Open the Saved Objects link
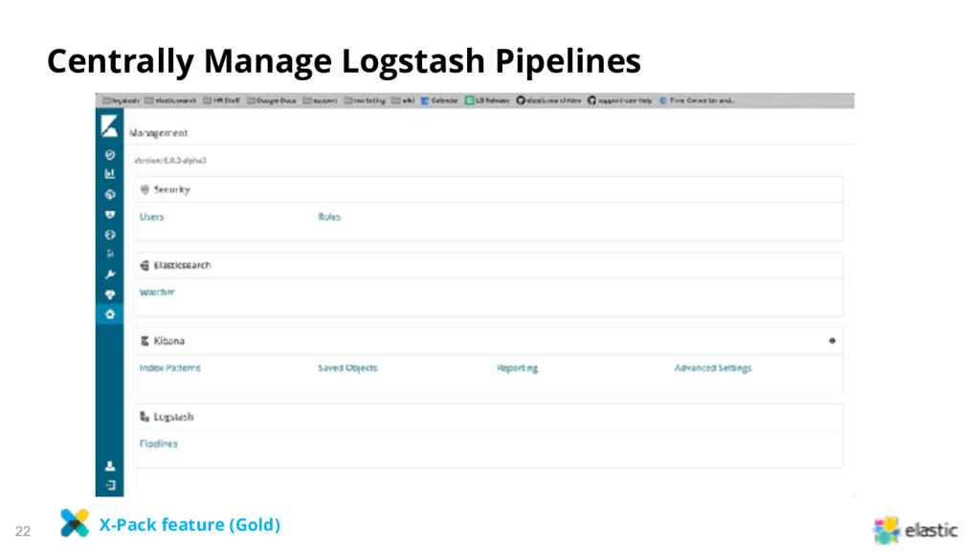The image size is (980, 551). pos(347,368)
